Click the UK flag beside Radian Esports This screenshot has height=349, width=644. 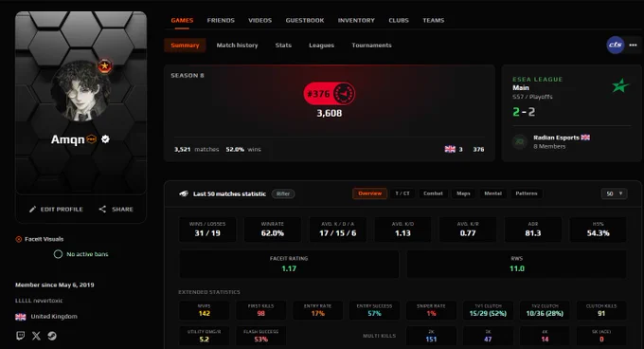[x=585, y=138]
